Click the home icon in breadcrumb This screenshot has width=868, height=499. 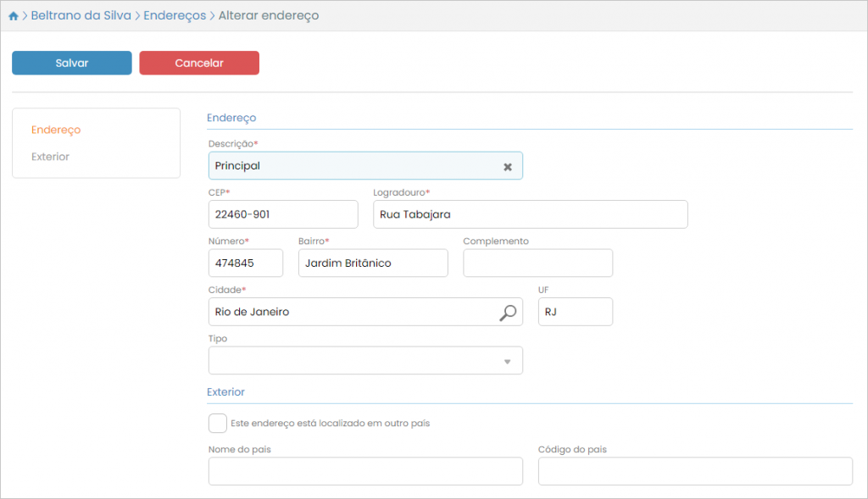14,16
